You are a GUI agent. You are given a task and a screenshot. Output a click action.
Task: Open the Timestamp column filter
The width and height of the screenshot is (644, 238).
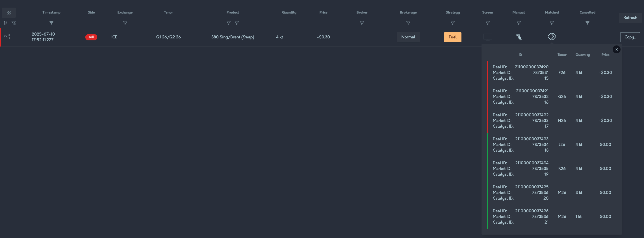tap(51, 23)
